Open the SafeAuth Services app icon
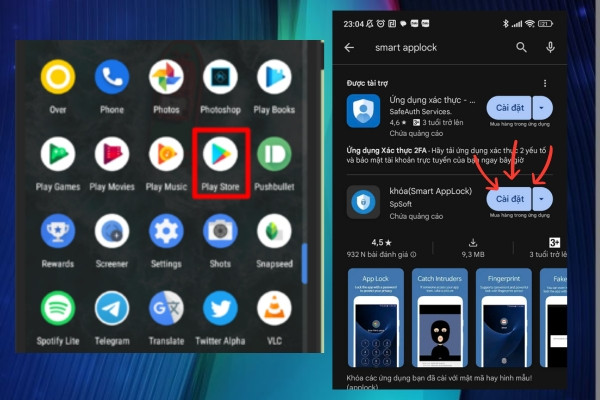The image size is (600, 400). pyautogui.click(x=363, y=111)
